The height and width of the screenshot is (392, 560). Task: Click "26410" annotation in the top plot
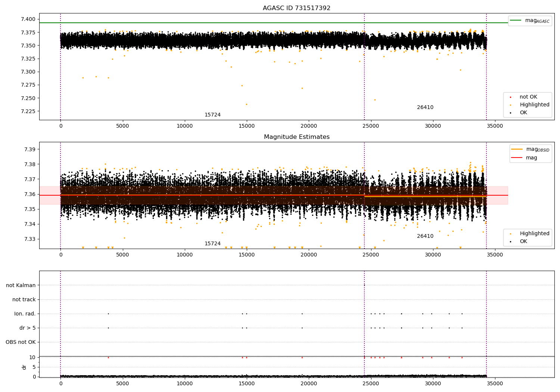pyautogui.click(x=425, y=108)
